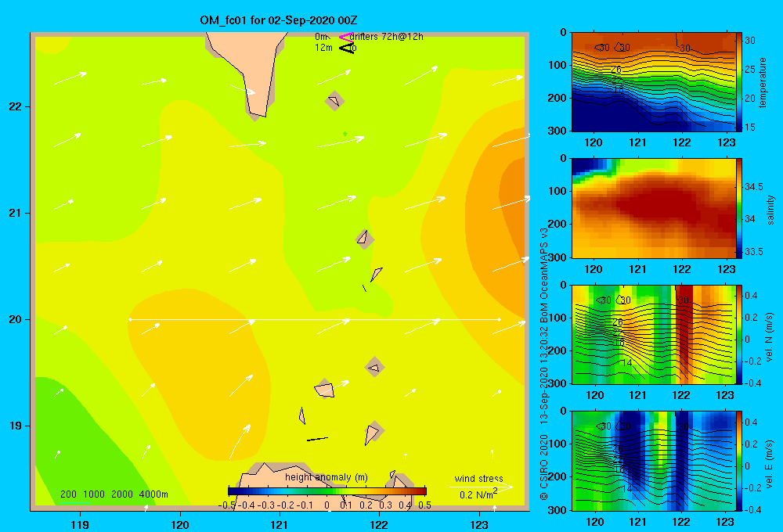Click the CSIRO BoM OceanMAPS v3 copyright text
The height and width of the screenshot is (532, 783).
click(x=544, y=364)
